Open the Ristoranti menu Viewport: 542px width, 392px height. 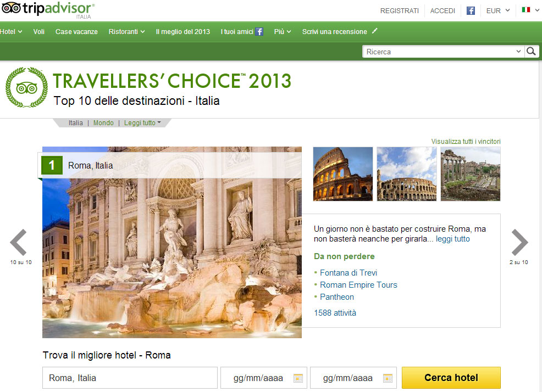pos(126,32)
